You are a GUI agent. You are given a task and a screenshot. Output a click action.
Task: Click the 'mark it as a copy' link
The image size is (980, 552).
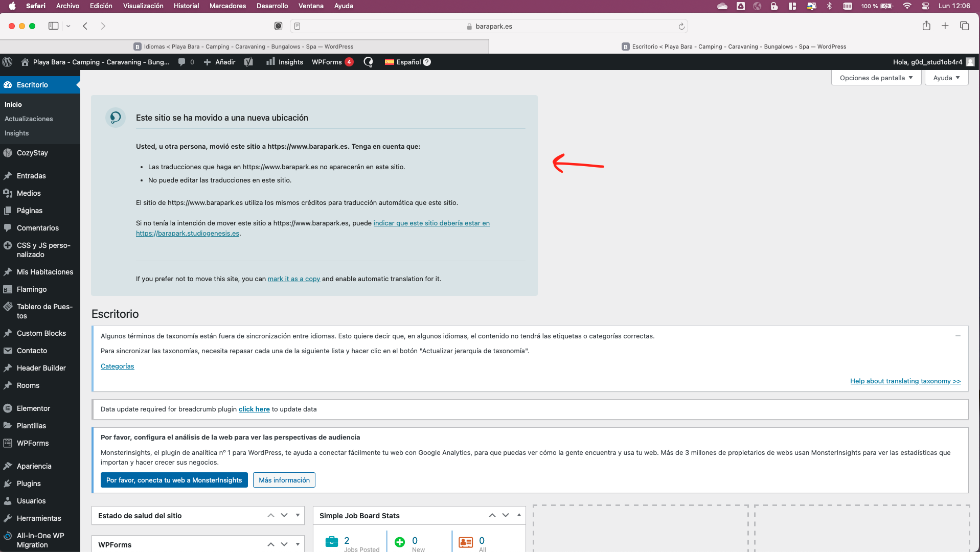click(x=293, y=279)
